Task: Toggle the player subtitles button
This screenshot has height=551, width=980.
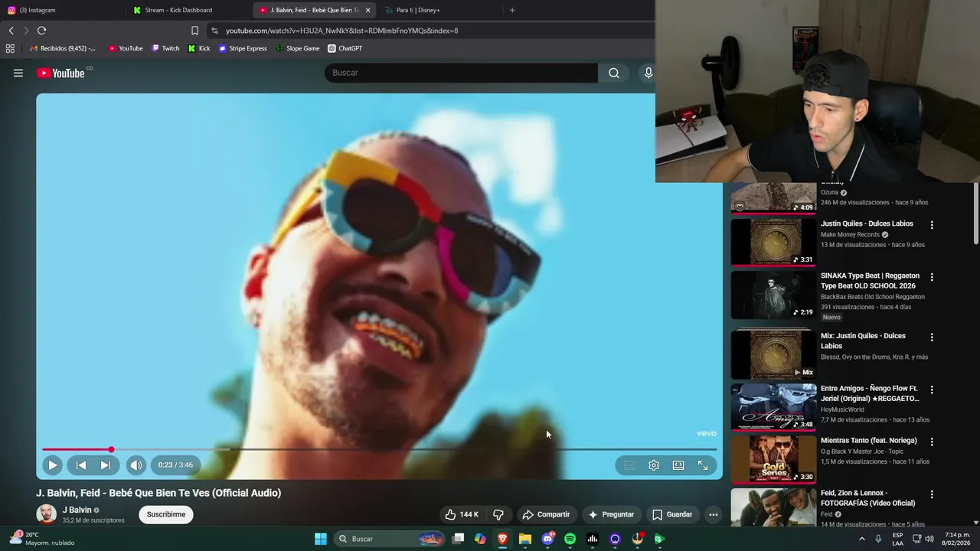Action: 629,465
